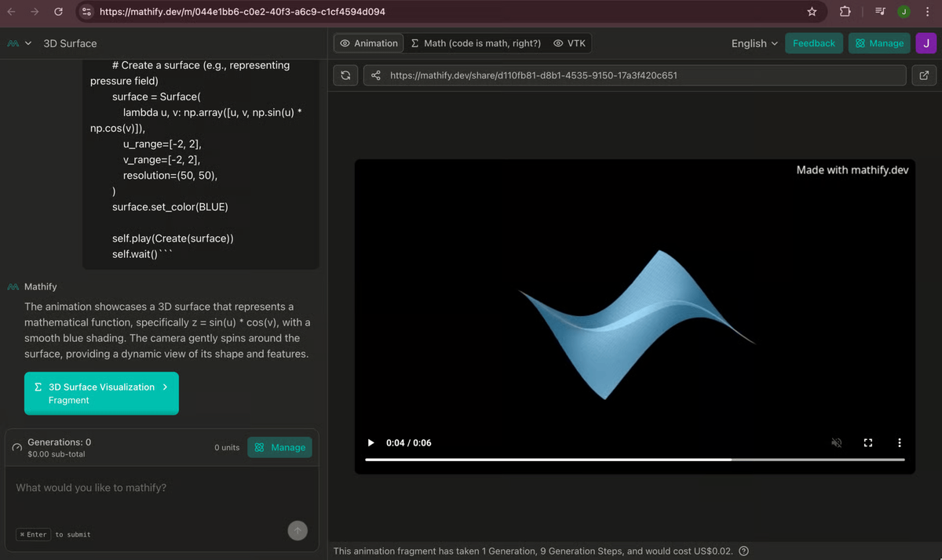Click the 'surface = Surface(' code line

click(x=157, y=97)
